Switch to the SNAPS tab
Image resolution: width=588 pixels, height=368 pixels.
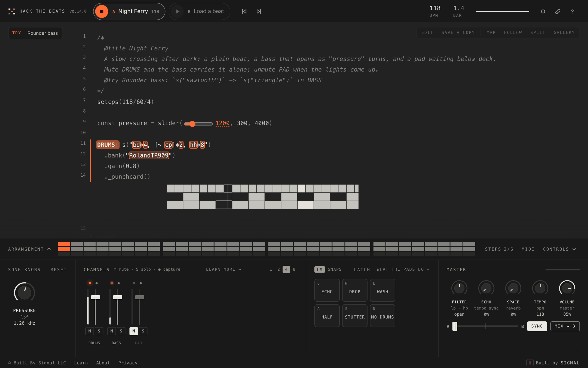pyautogui.click(x=335, y=269)
